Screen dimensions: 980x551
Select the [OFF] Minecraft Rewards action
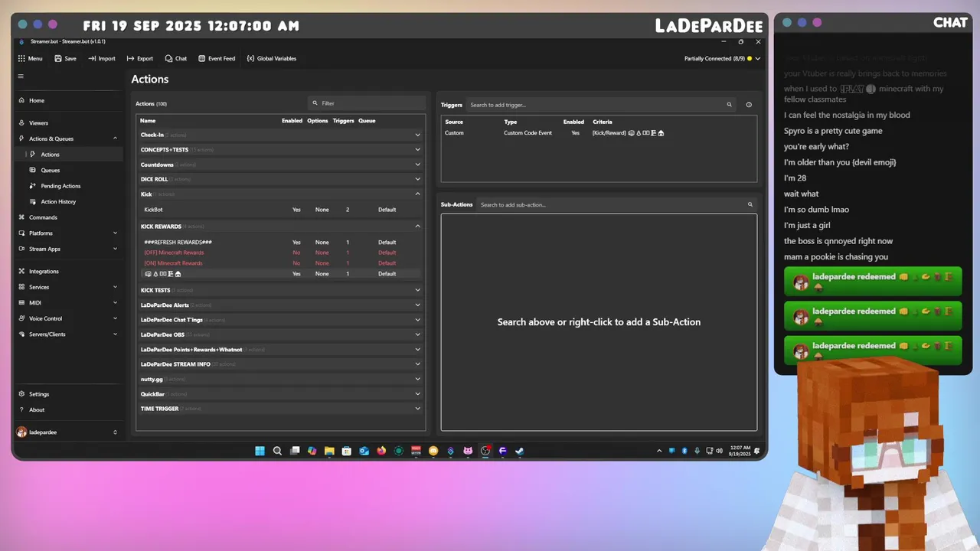(280, 253)
